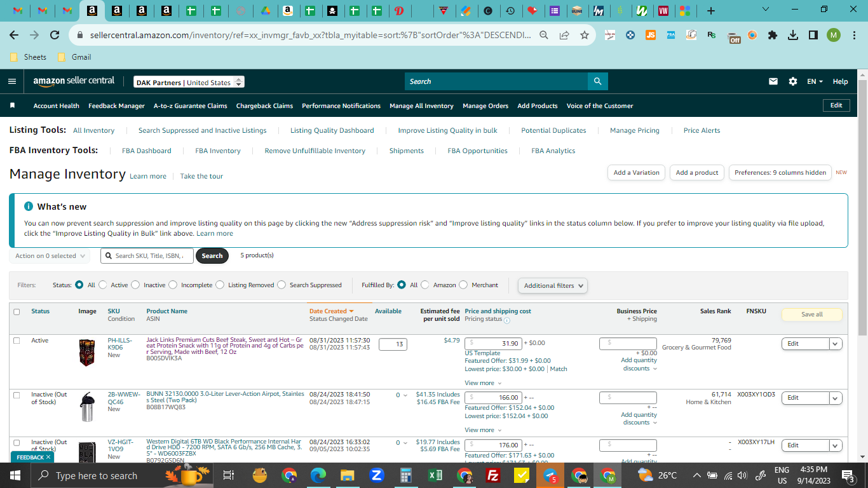The image size is (868, 488).
Task: Click the magnifier button beside the Seller Central search bar
Action: click(x=597, y=81)
